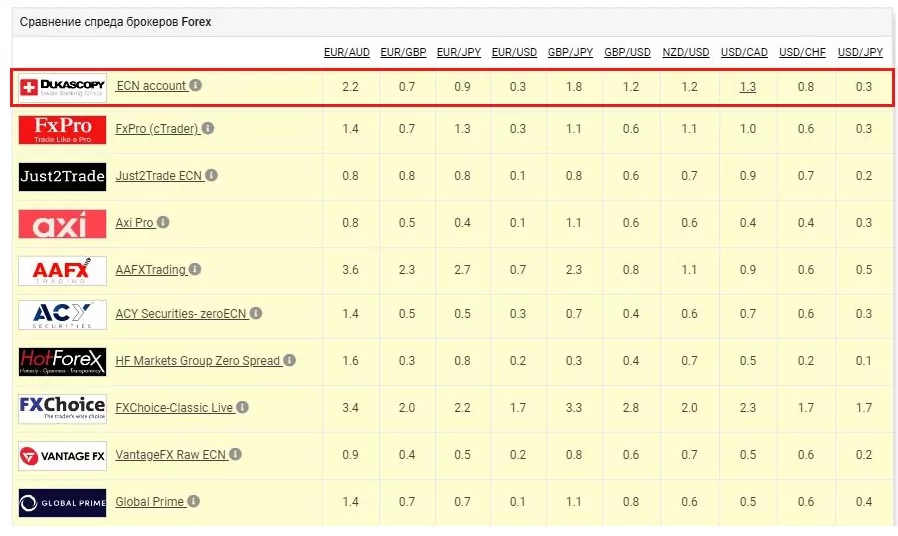Select FXChoice EUR/AUD value 3.4
This screenshot has height=536, width=898.
(350, 408)
